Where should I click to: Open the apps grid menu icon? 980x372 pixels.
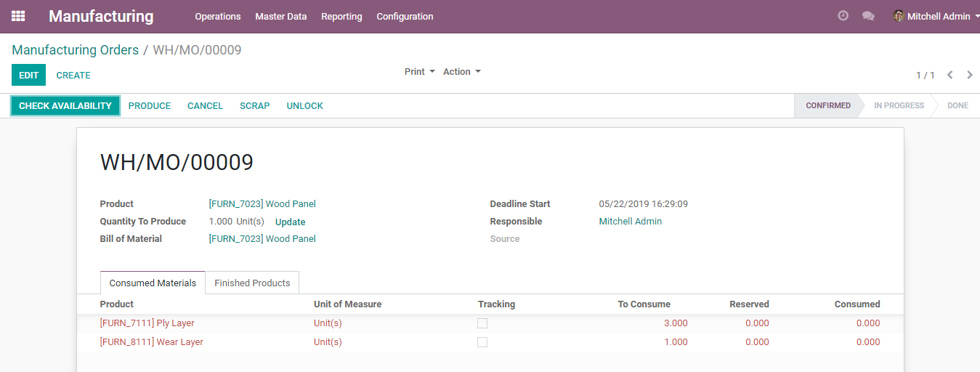click(x=18, y=16)
